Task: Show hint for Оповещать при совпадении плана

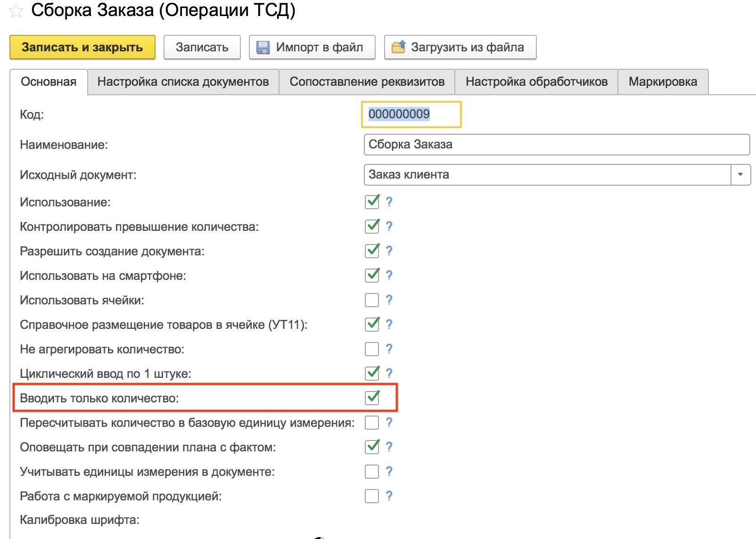Action: (x=389, y=447)
